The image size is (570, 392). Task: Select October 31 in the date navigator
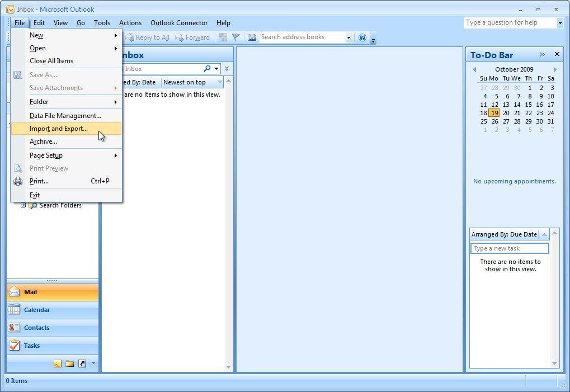551,121
